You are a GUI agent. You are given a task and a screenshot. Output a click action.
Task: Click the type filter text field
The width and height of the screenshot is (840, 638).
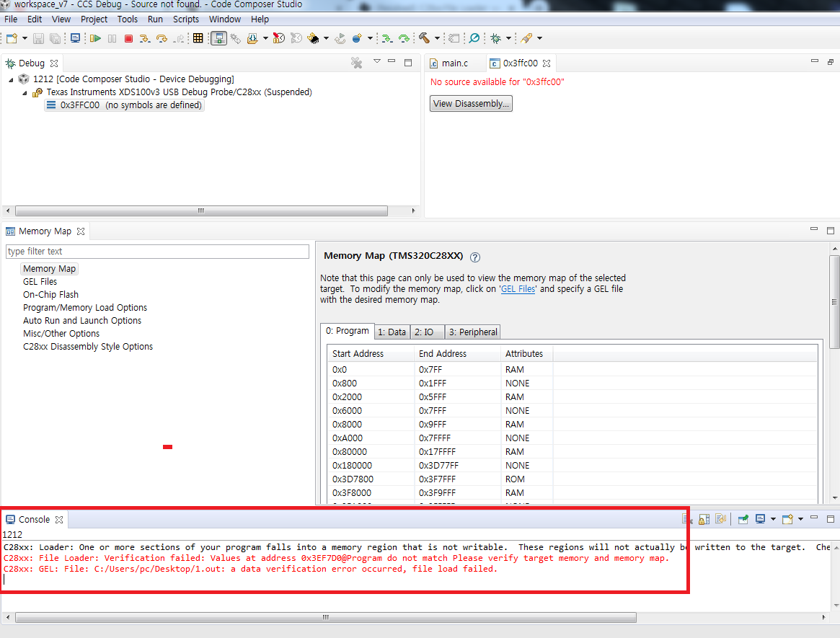coord(157,251)
